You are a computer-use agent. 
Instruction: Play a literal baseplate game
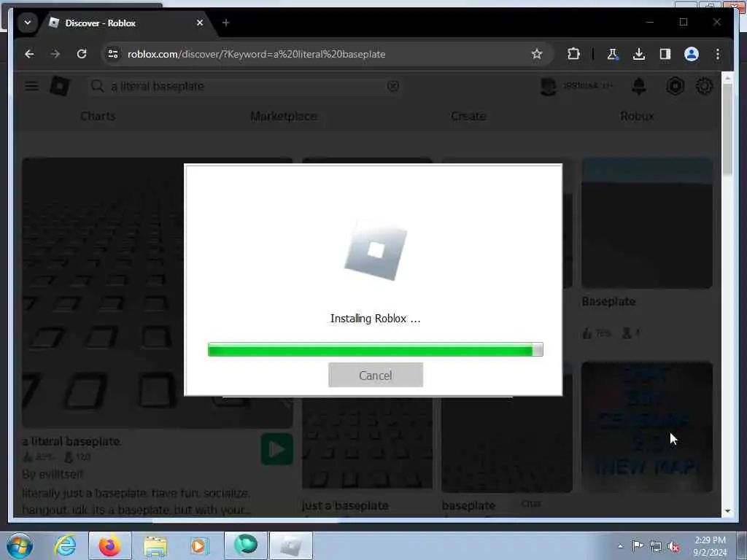pyautogui.click(x=276, y=449)
